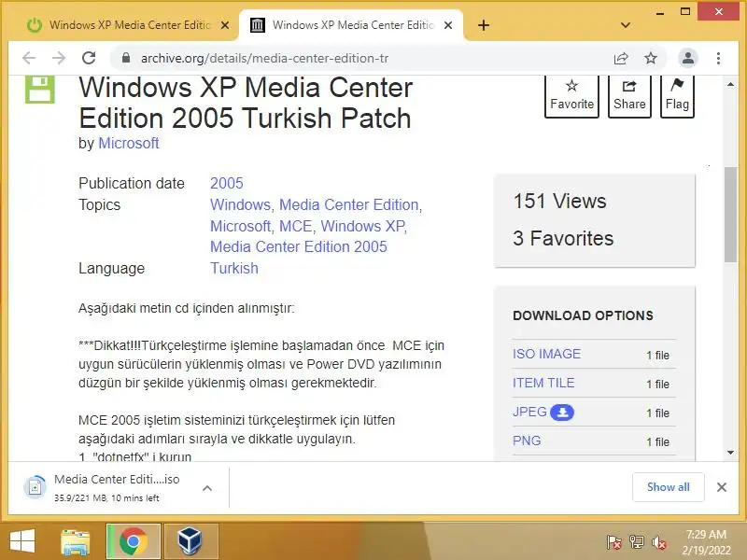This screenshot has width=747, height=560.
Task: Open Action Center flag tray icon
Action: 613,542
